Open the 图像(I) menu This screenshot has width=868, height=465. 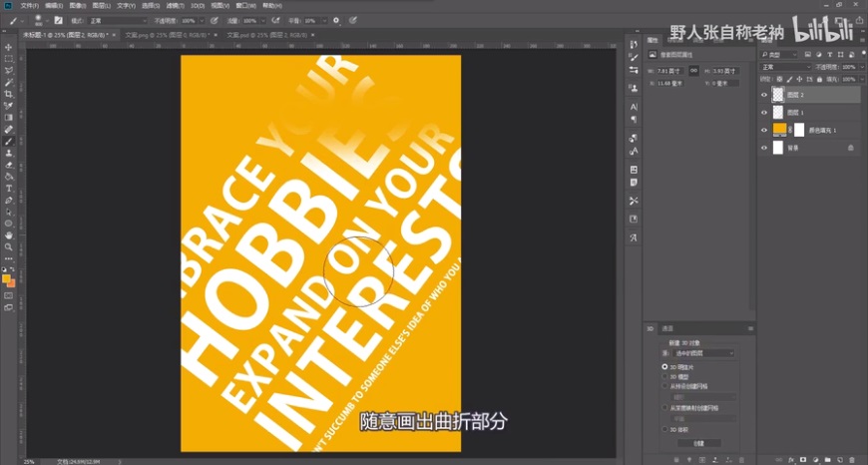click(x=78, y=6)
